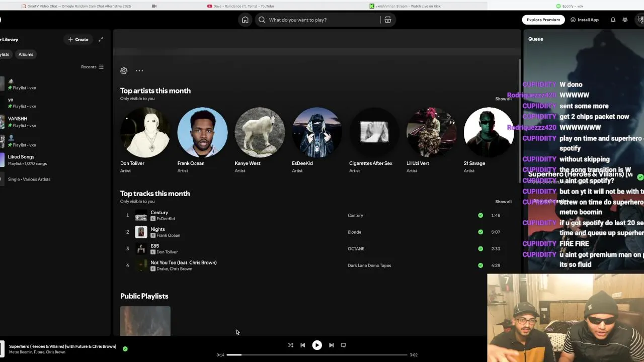Open the E85 track title
644x362 pixels.
point(154,246)
